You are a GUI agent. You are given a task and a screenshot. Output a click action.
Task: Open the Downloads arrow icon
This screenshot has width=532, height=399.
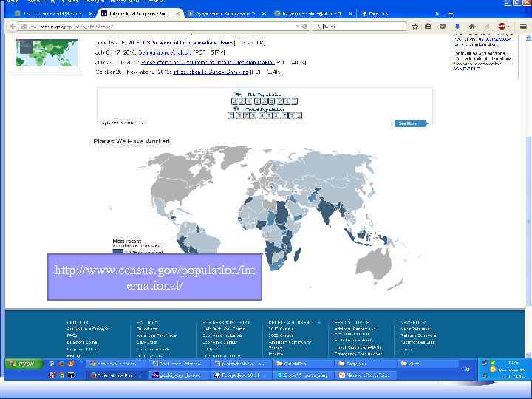pos(457,26)
